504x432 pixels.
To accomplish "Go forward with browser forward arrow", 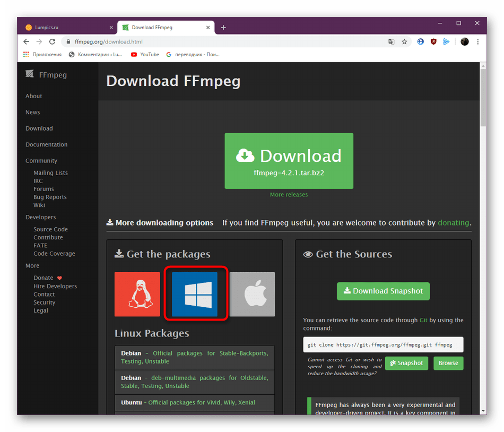I will 39,41.
